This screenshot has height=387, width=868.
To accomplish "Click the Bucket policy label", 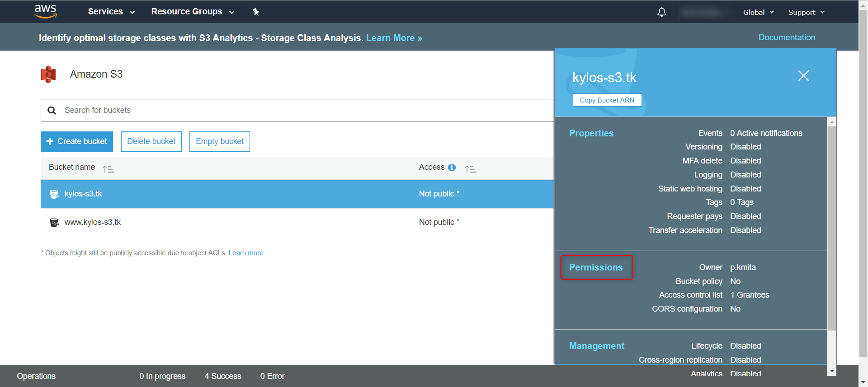I will (x=699, y=281).
